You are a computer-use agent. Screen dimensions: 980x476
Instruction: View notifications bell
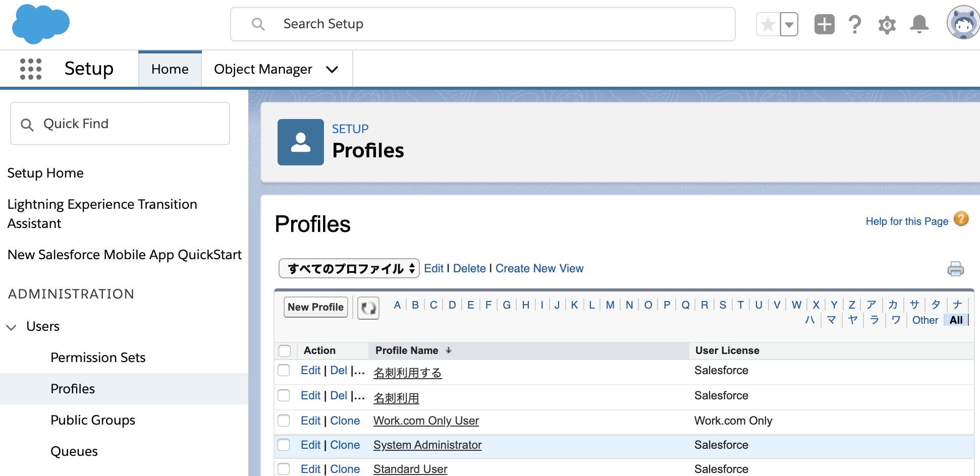click(x=919, y=24)
